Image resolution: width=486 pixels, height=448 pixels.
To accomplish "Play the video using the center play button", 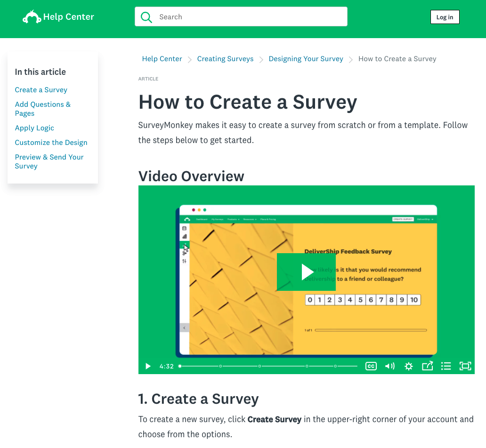I will coord(306,272).
